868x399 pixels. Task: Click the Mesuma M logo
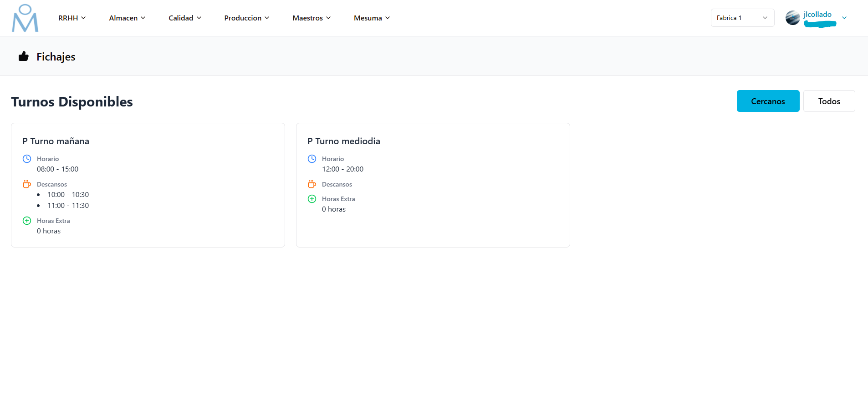pyautogui.click(x=25, y=18)
